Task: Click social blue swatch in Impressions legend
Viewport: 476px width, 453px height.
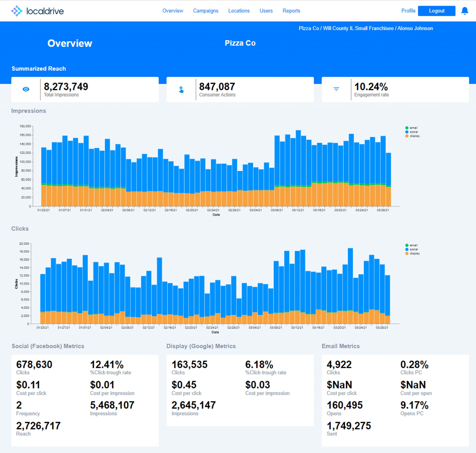Action: tap(407, 132)
